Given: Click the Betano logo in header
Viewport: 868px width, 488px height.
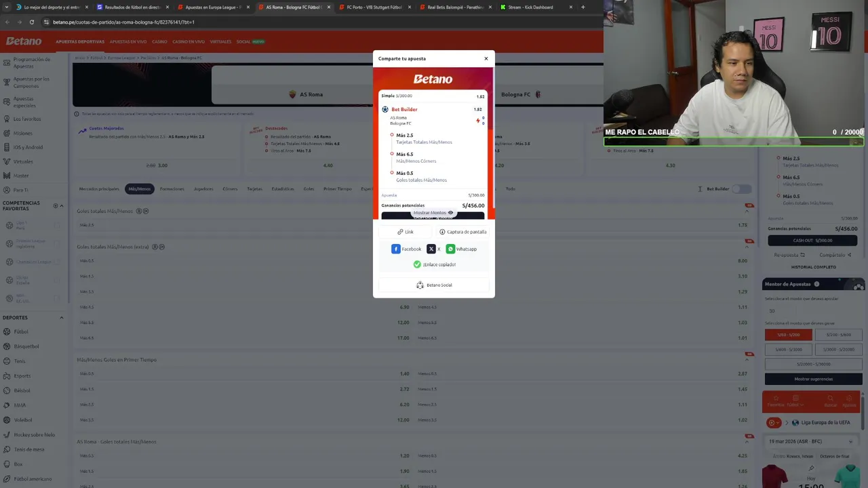Looking at the screenshot, I should (x=24, y=41).
